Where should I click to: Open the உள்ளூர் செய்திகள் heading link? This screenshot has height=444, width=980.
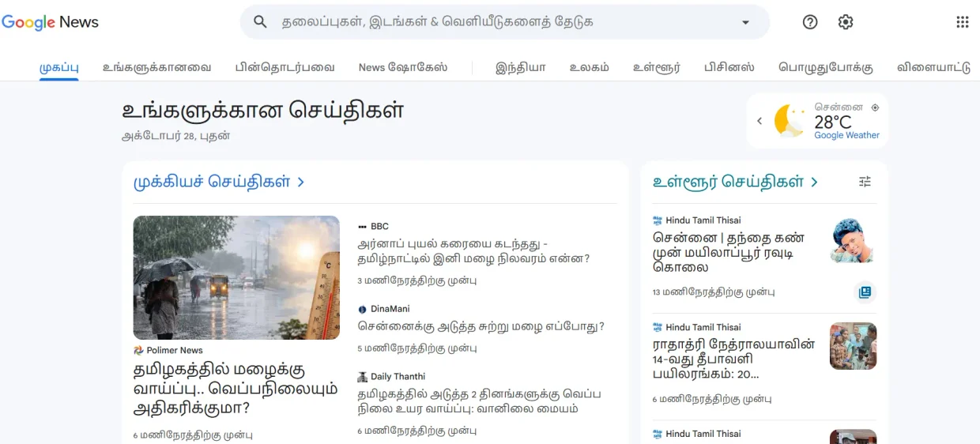tap(735, 182)
